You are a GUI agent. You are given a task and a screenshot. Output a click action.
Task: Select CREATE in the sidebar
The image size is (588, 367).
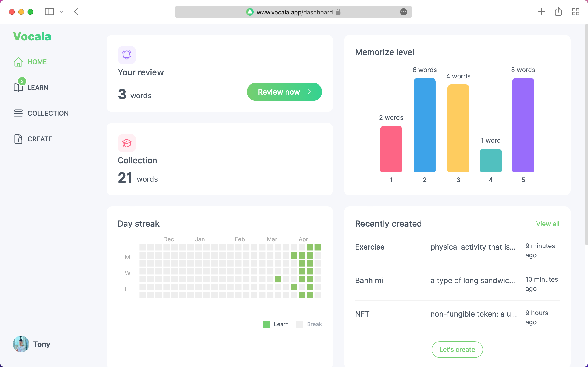40,139
